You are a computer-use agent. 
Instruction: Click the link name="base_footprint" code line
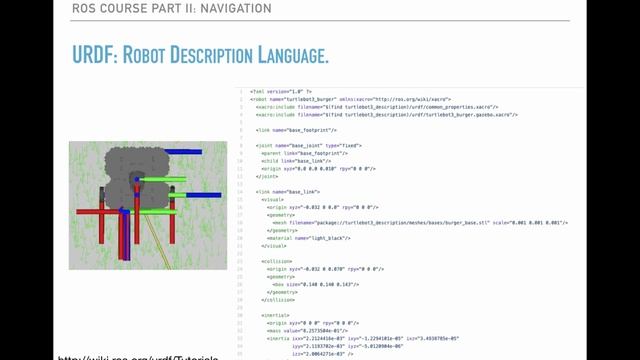(x=296, y=130)
